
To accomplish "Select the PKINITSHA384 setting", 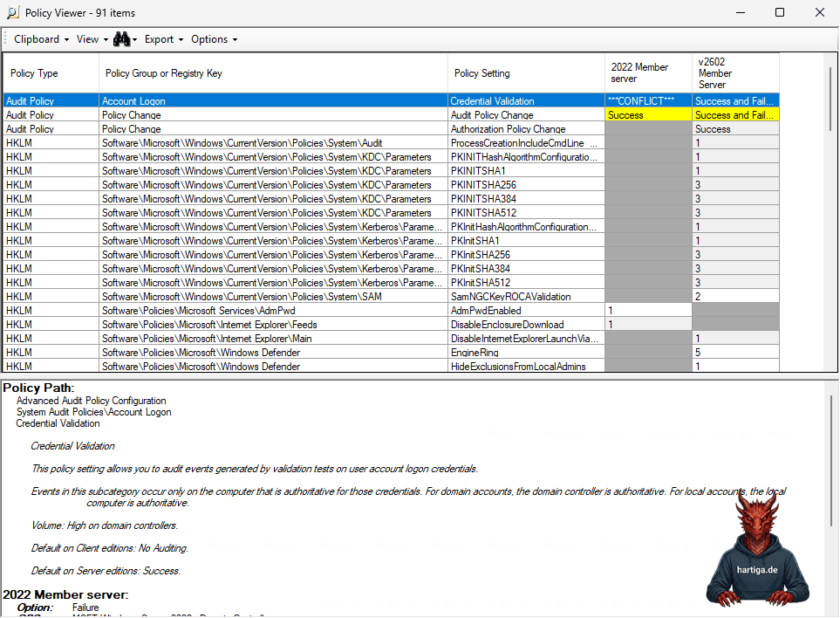I will [527, 198].
